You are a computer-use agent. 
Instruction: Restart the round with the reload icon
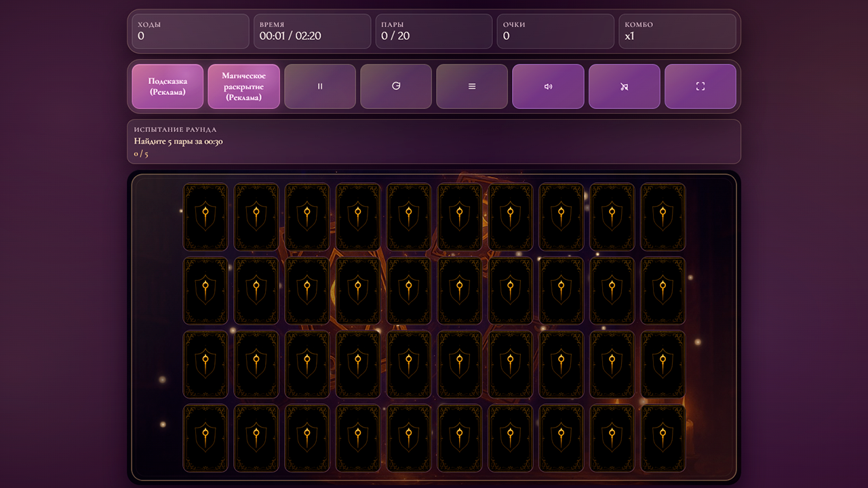396,86
